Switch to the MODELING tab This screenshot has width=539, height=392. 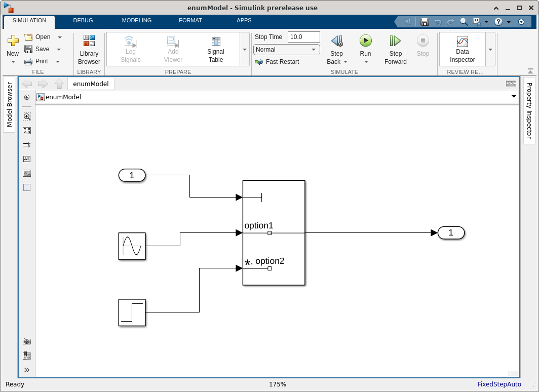click(136, 21)
